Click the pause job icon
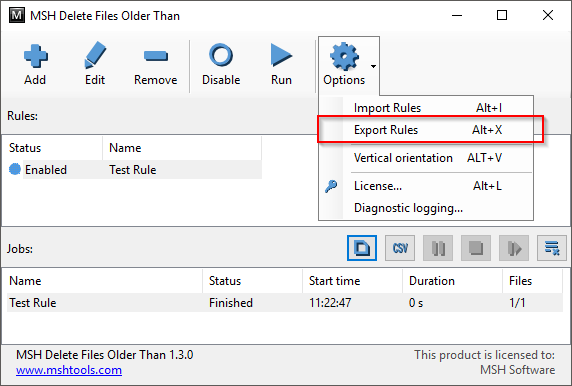The image size is (572, 386). (x=438, y=248)
